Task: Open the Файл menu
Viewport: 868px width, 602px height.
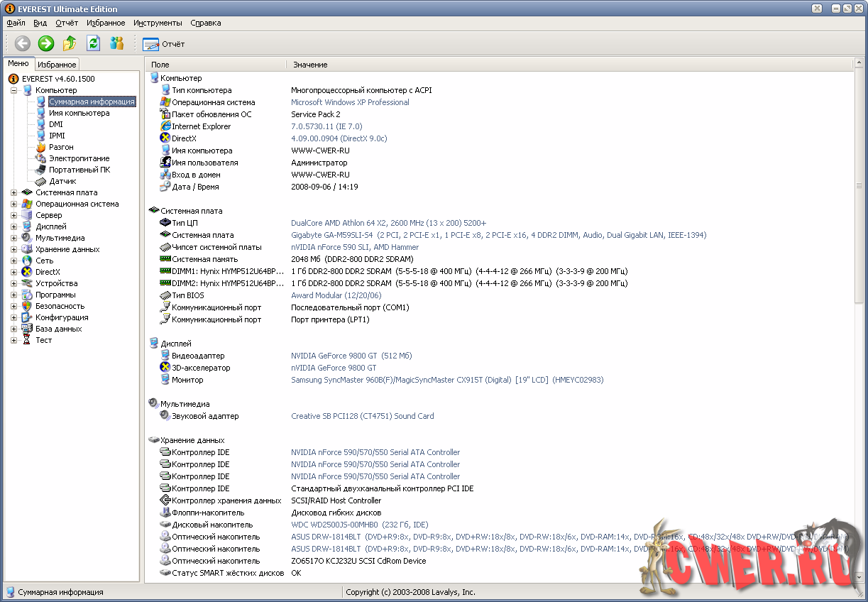Action: [16, 23]
